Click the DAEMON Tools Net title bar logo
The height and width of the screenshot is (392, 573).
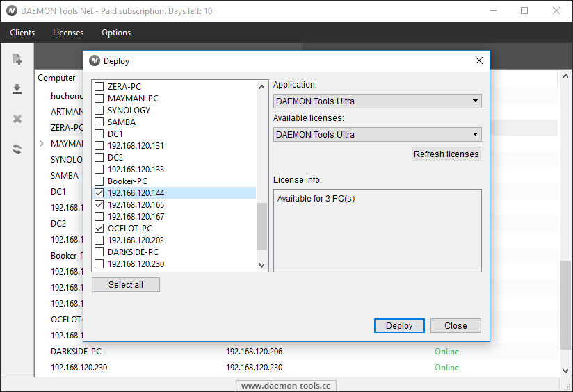tap(12, 10)
